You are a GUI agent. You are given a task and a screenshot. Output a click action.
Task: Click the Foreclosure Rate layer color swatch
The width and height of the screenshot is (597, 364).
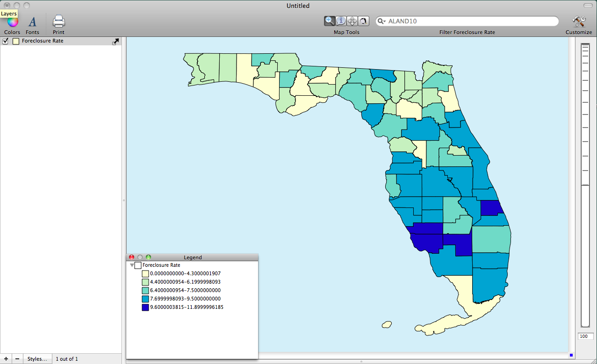pyautogui.click(x=16, y=41)
